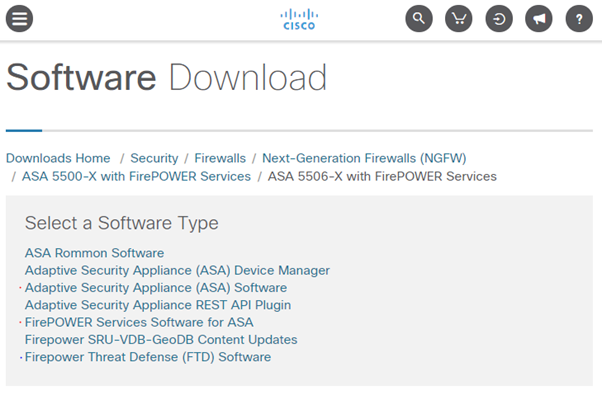The width and height of the screenshot is (602, 400).
Task: Open the hamburger navigation menu
Action: click(19, 19)
